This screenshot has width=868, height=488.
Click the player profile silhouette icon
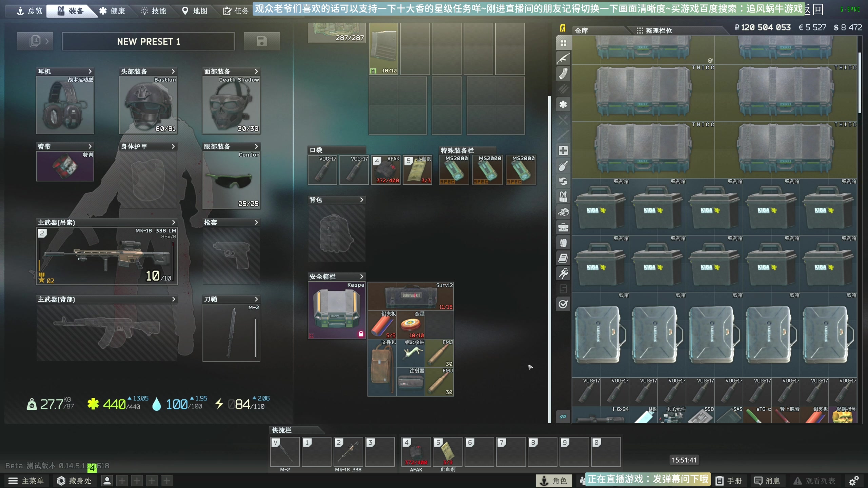click(x=107, y=481)
